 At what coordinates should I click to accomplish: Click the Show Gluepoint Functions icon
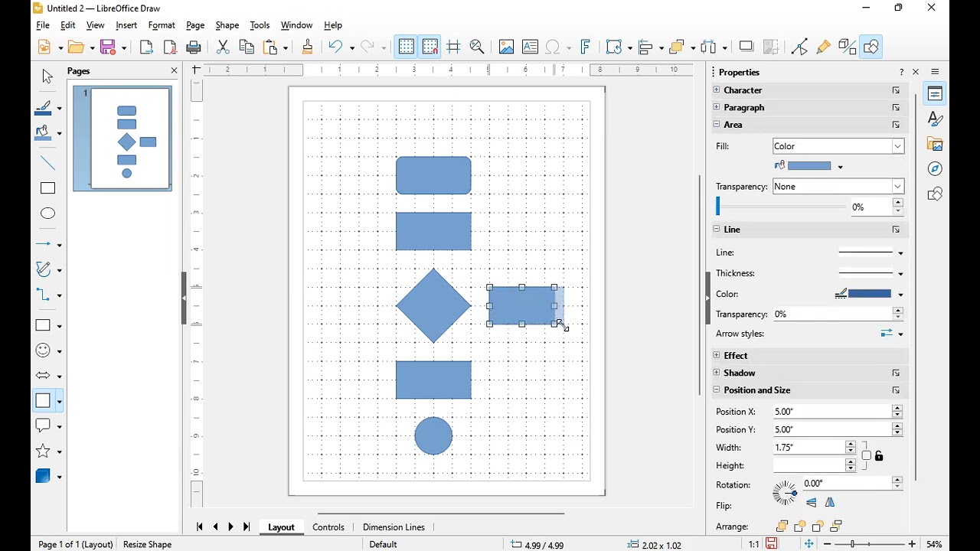tap(824, 47)
